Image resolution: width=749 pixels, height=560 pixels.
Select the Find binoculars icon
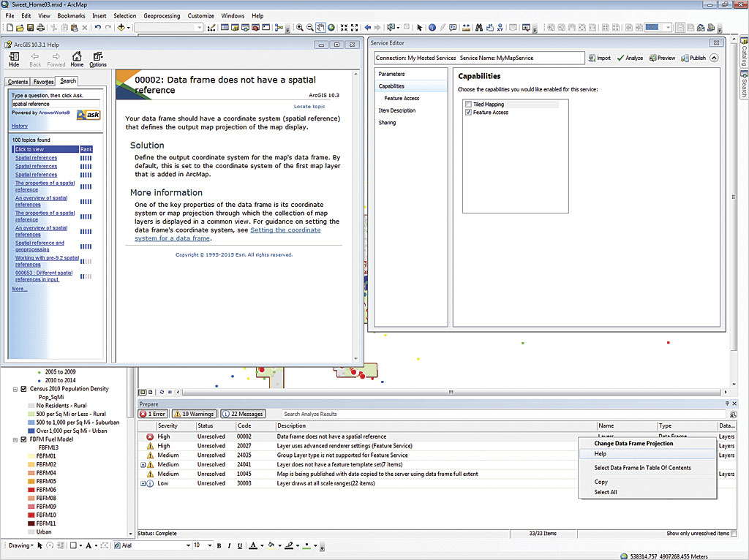[478, 28]
